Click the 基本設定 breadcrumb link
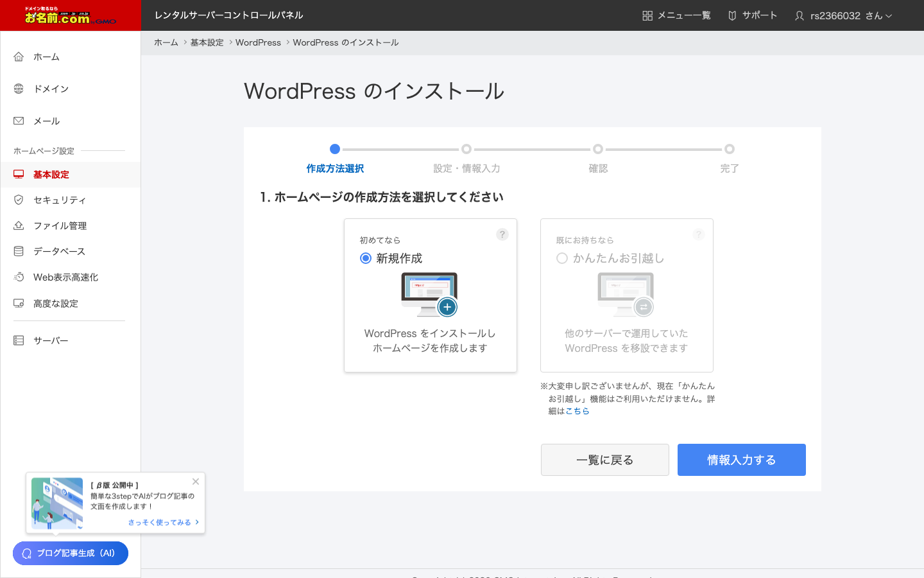 [207, 42]
